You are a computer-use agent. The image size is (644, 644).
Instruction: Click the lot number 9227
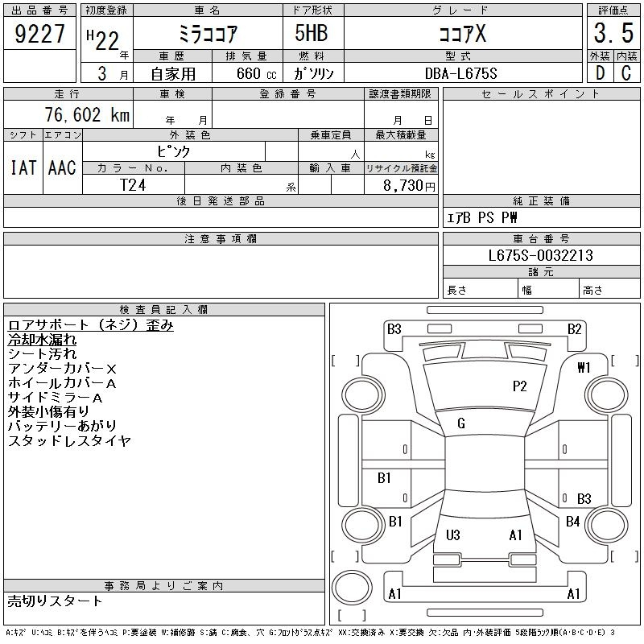point(40,35)
